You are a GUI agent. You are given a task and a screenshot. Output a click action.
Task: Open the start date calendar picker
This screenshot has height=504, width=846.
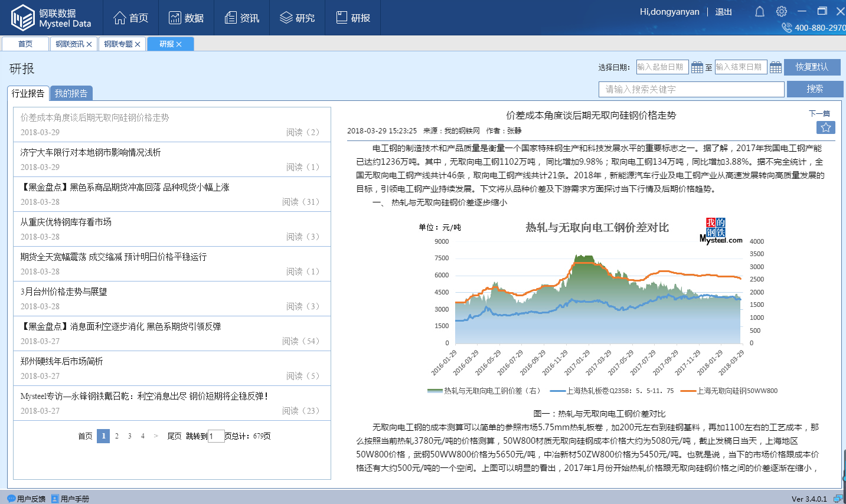697,67
